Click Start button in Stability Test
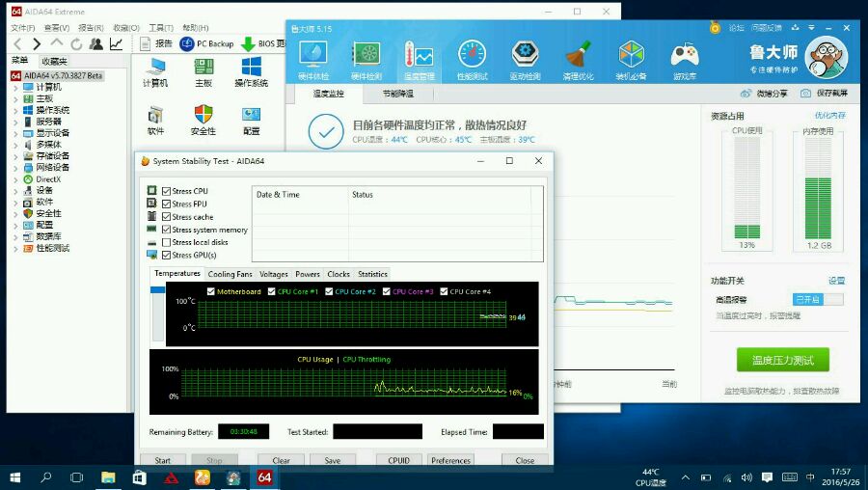The height and width of the screenshot is (490, 868). coord(163,460)
